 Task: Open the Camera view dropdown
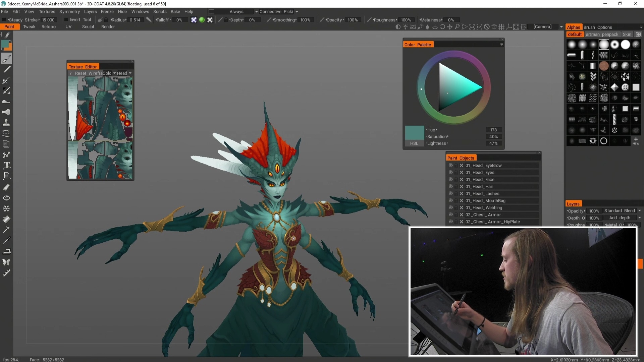[561, 27]
